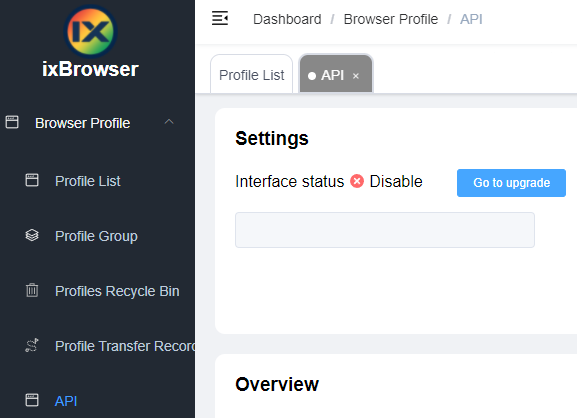Collapse the sidebar with hamburger icon
Viewport: 577px width, 418px height.
click(220, 18)
